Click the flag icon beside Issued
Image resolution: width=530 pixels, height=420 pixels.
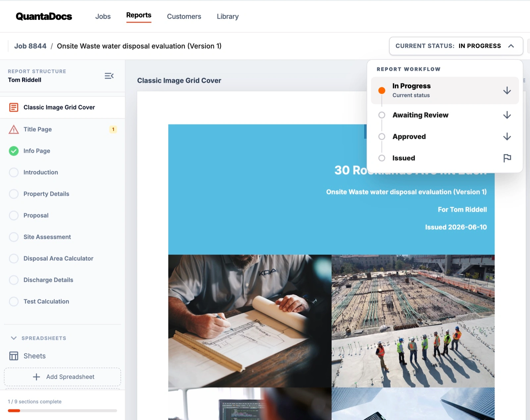click(x=507, y=158)
